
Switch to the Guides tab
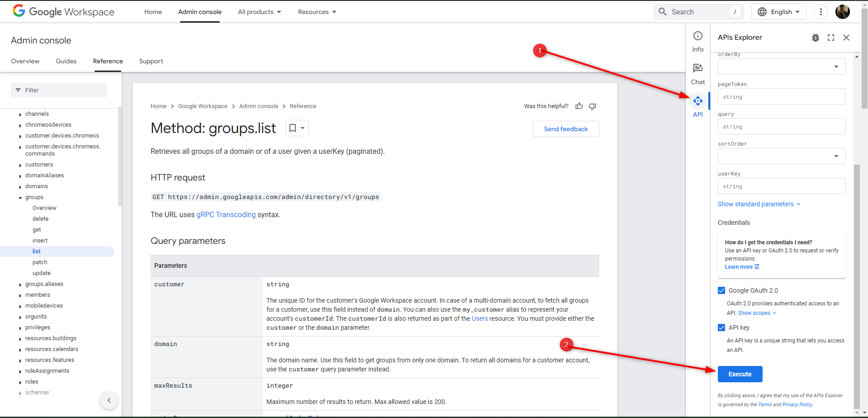point(66,61)
